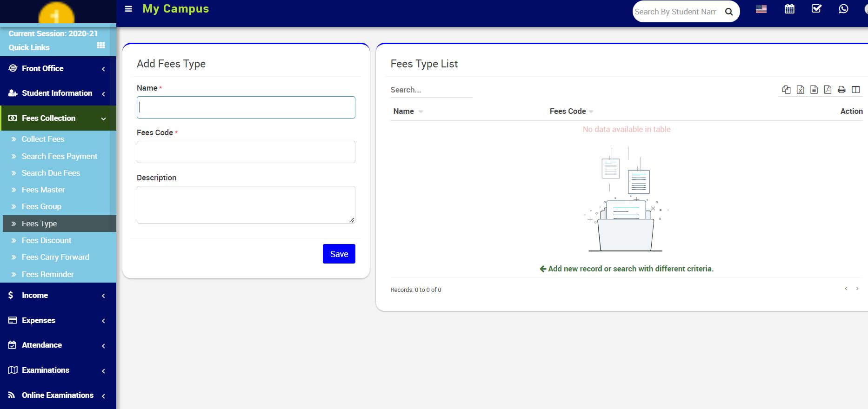Open Search Fees Payment page

tap(60, 156)
